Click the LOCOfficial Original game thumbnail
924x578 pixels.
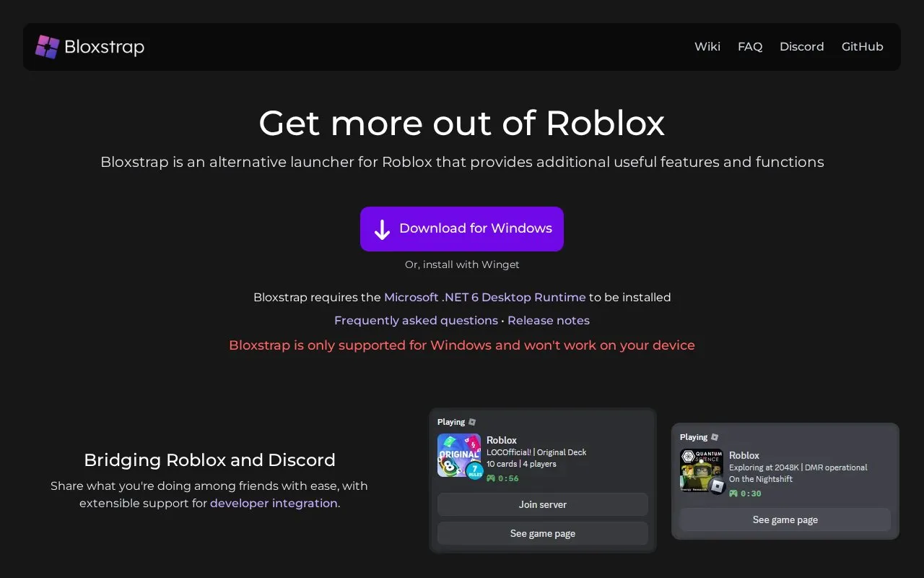(459, 455)
